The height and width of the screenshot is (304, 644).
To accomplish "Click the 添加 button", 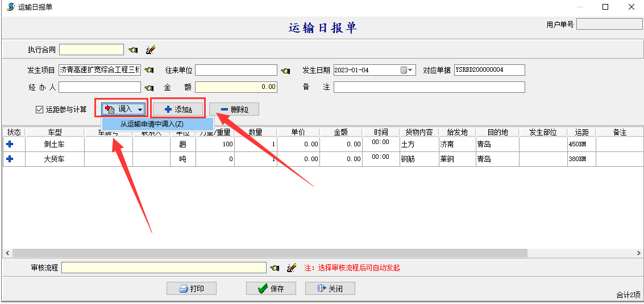I will click(x=177, y=109).
